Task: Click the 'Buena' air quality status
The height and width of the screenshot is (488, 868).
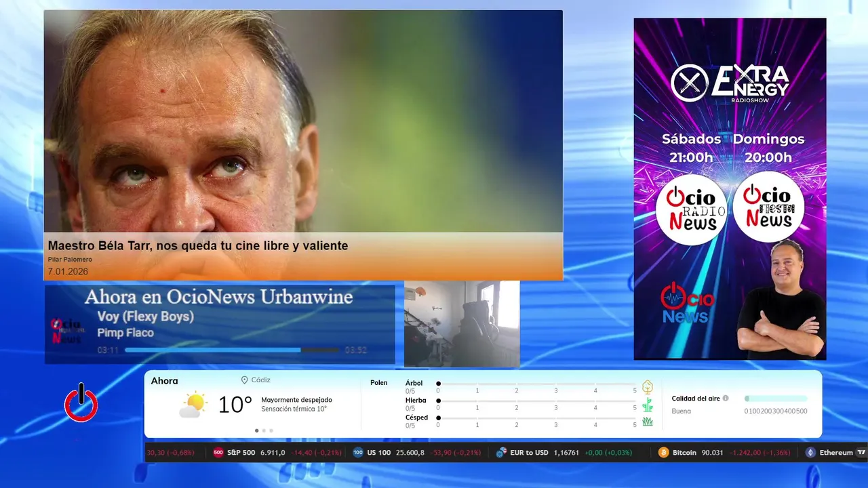Action: click(681, 411)
